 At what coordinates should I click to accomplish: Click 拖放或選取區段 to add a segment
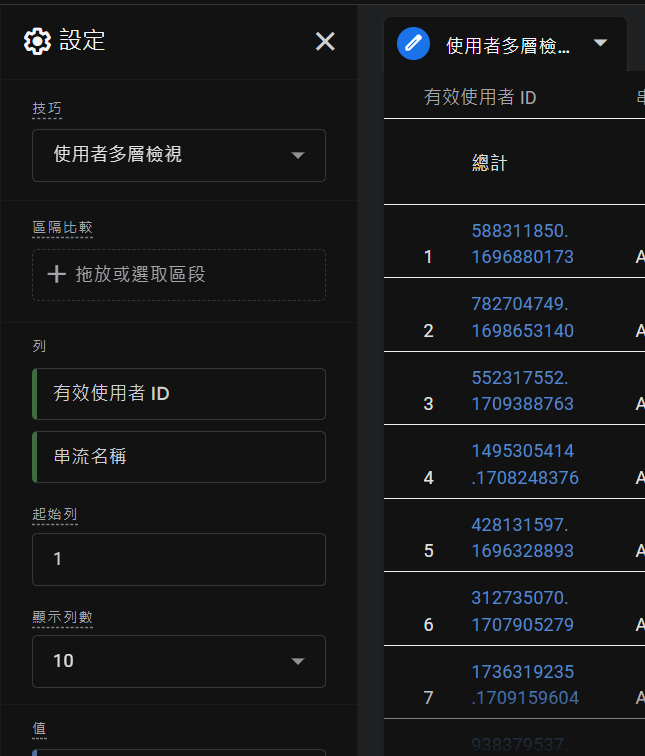[179, 275]
